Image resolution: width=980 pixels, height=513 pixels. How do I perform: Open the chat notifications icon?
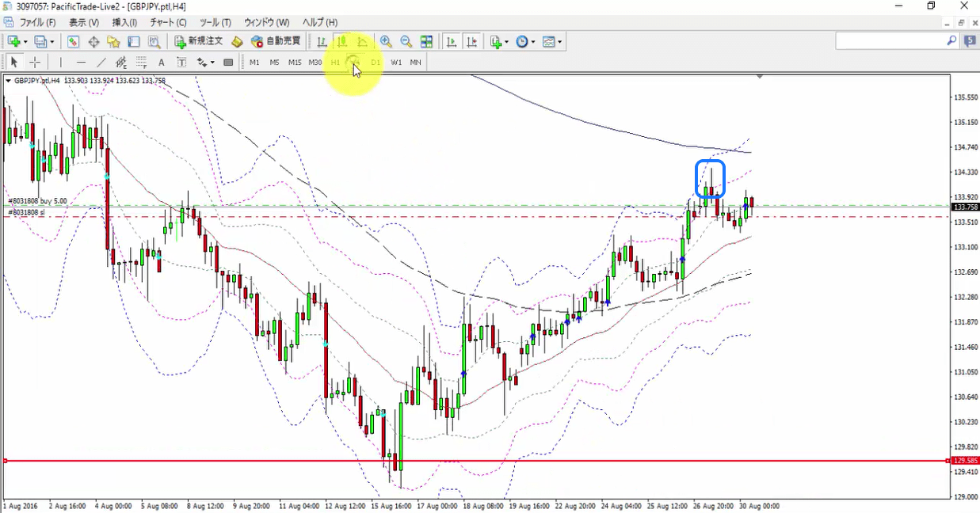click(x=969, y=41)
